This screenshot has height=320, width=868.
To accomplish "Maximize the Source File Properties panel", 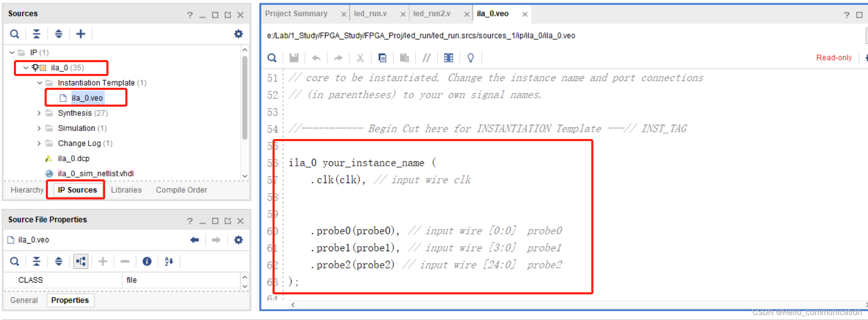I will 215,221.
